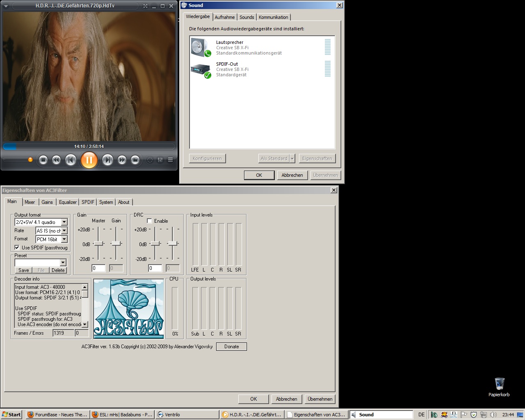Click the player volume slider knob
Image resolution: width=525 pixels, height=420 pixels.
(x=30, y=160)
